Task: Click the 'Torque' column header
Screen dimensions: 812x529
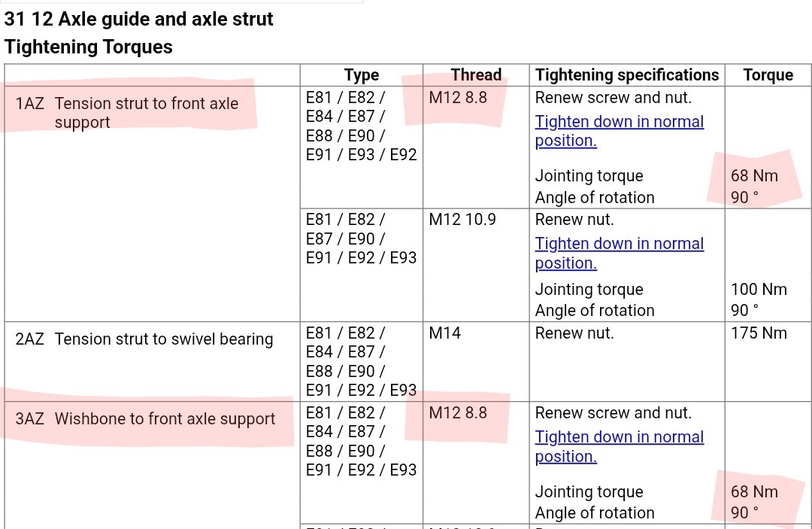Action: [x=768, y=75]
